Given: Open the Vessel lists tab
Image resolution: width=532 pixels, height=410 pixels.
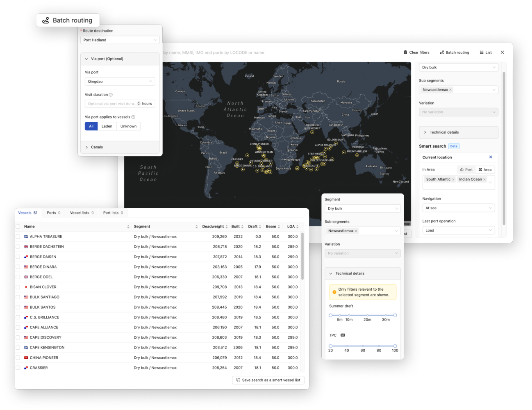Looking at the screenshot, I should coord(81,212).
